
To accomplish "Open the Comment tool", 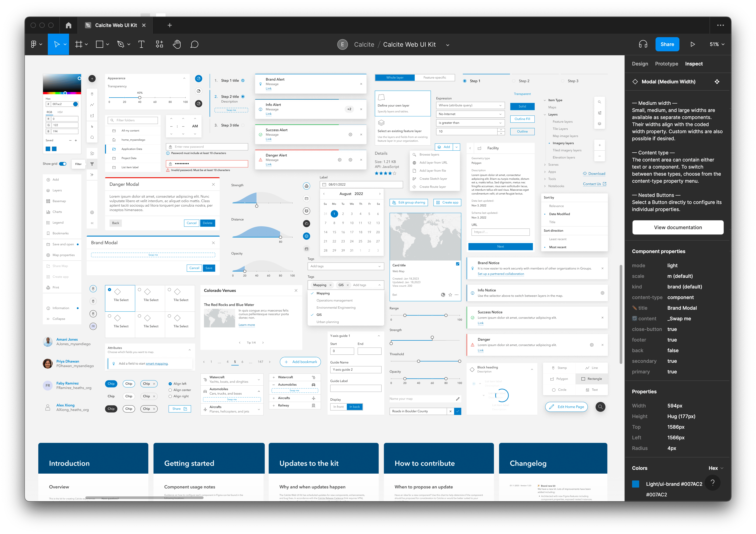I will [195, 44].
